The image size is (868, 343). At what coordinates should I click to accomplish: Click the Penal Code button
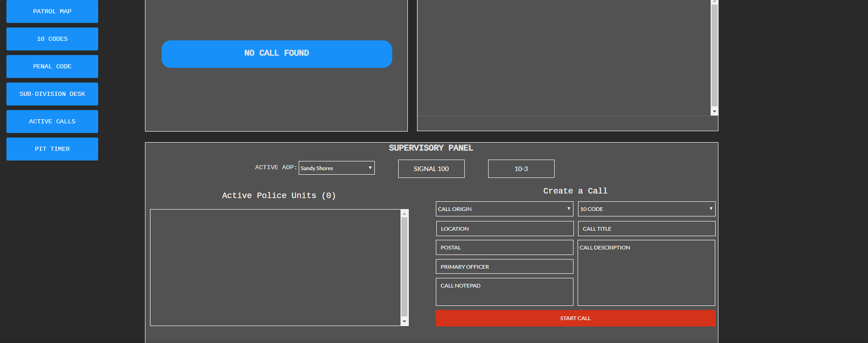(x=52, y=66)
